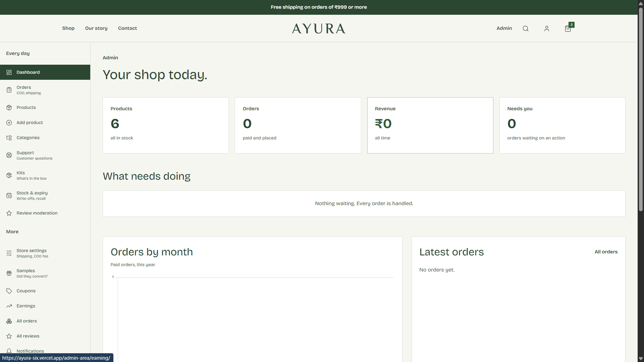Open Our story page
The image size is (644, 362).
[x=96, y=28]
